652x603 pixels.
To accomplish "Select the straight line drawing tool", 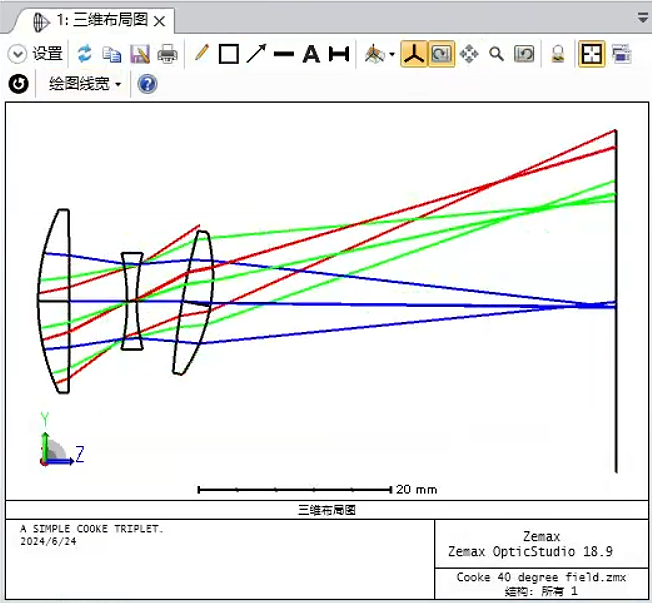I will tap(284, 54).
